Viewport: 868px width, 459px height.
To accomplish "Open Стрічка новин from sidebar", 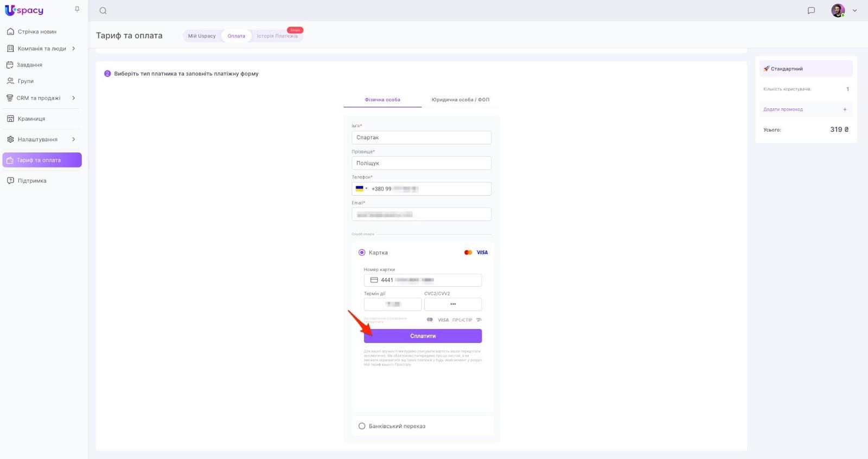I will pyautogui.click(x=37, y=31).
